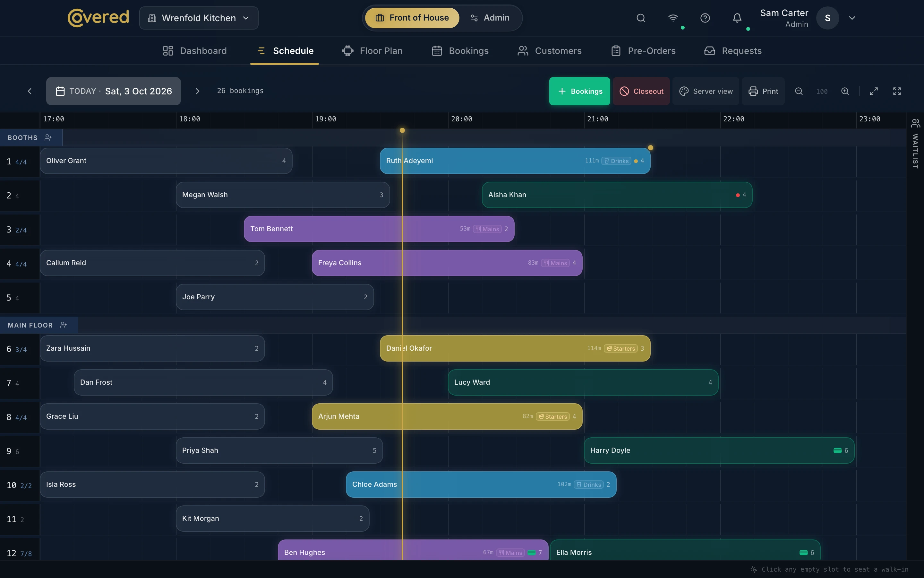Select the Oliver Grant booking
924x578 pixels.
166,161
